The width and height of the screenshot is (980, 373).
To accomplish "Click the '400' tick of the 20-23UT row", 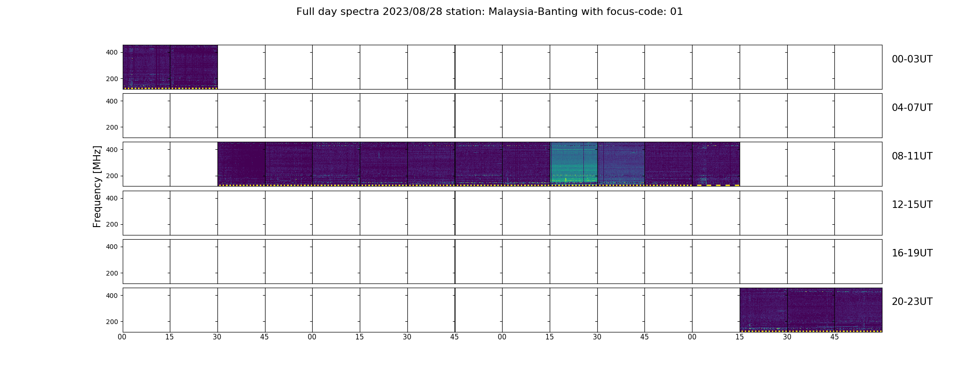I will point(112,296).
